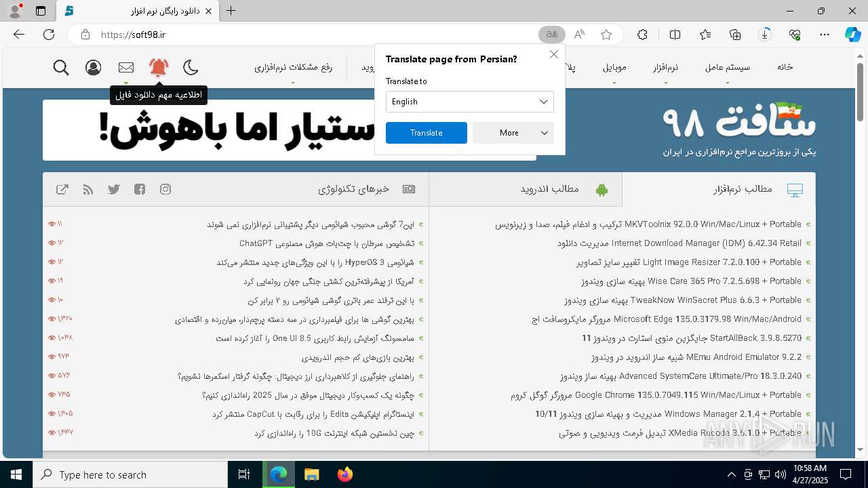The image size is (868, 488).
Task: Click the blue Translate button
Action: [427, 133]
